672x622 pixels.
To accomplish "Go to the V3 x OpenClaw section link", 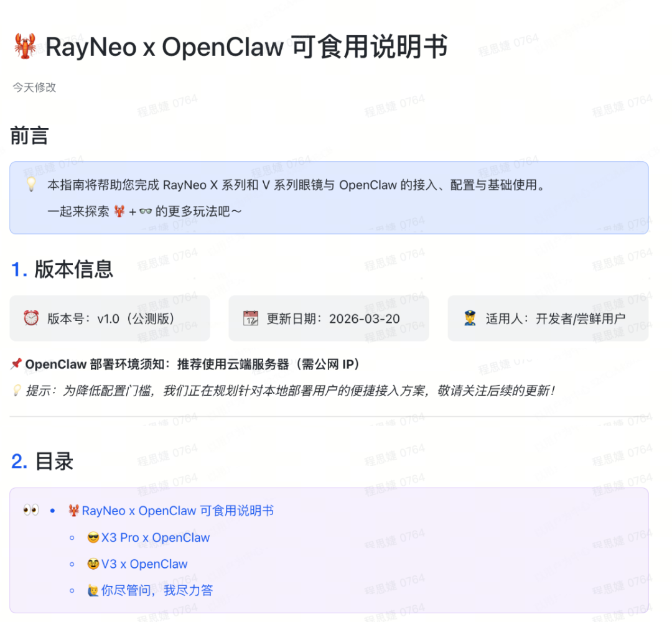I will point(144,564).
